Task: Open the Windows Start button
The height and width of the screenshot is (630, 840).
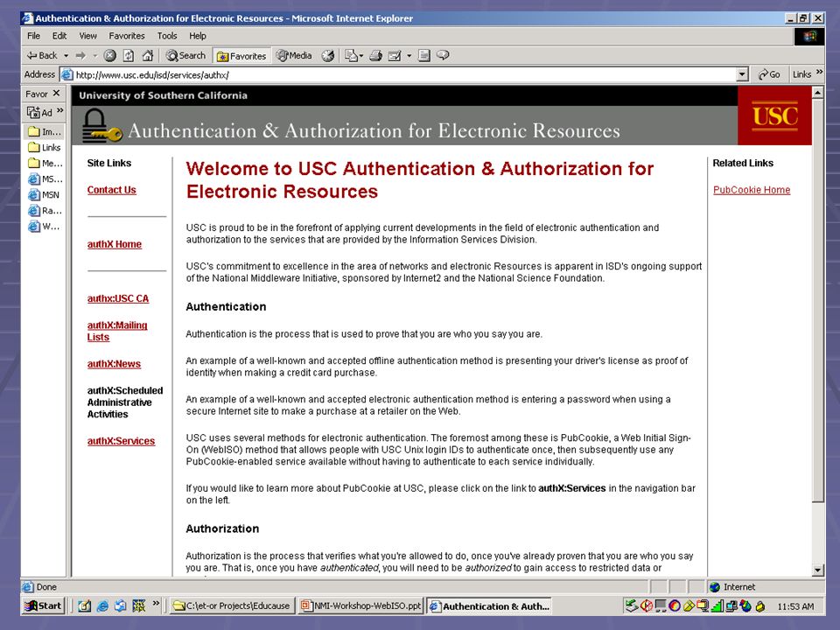Action: tap(43, 605)
